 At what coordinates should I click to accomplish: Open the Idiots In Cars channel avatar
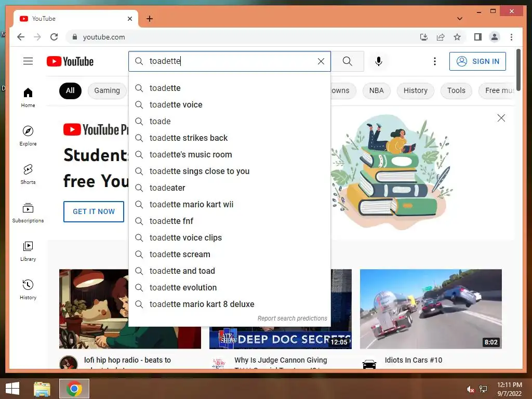[369, 364]
